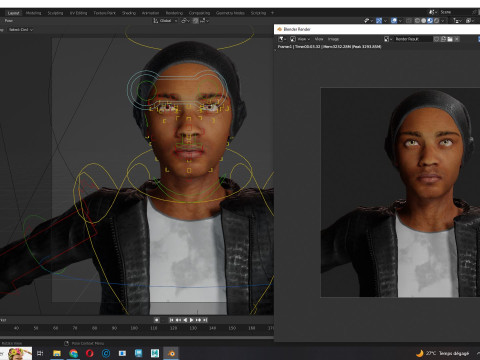Open the Scripting workspace tab
The width and height of the screenshot is (480, 360).
(x=258, y=13)
